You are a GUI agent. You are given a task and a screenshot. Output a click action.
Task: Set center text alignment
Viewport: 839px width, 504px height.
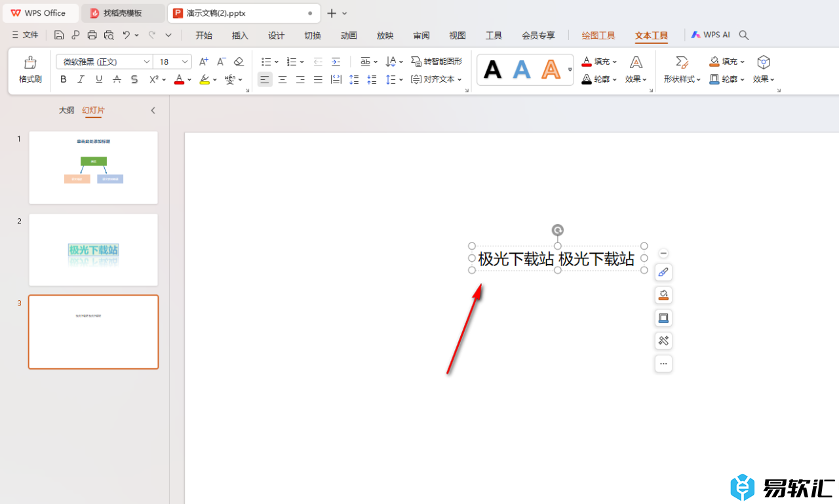(283, 79)
